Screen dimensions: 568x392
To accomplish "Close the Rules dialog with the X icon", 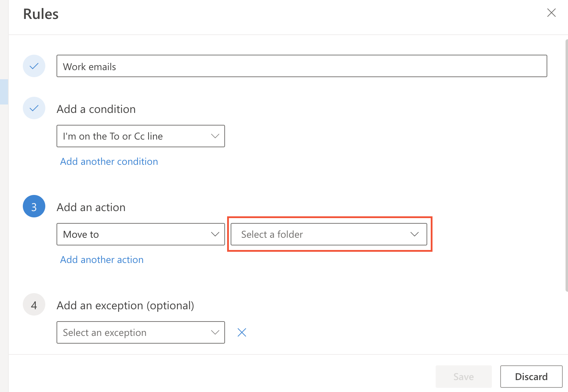I will point(551,13).
